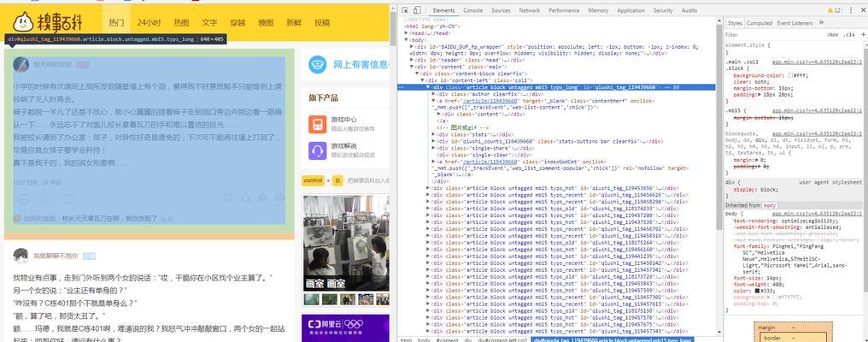The height and width of the screenshot is (342, 868).
Task: Expand the author clearfix div node
Action: coord(433,94)
